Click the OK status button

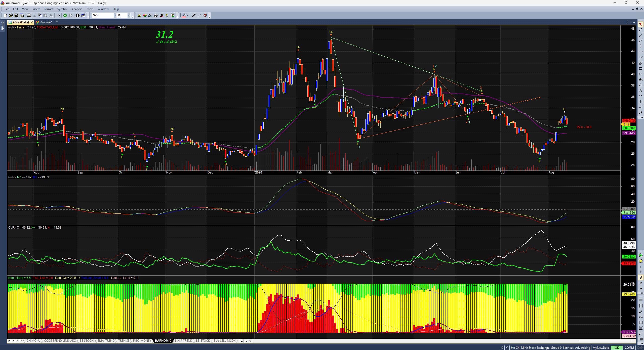(x=617, y=348)
